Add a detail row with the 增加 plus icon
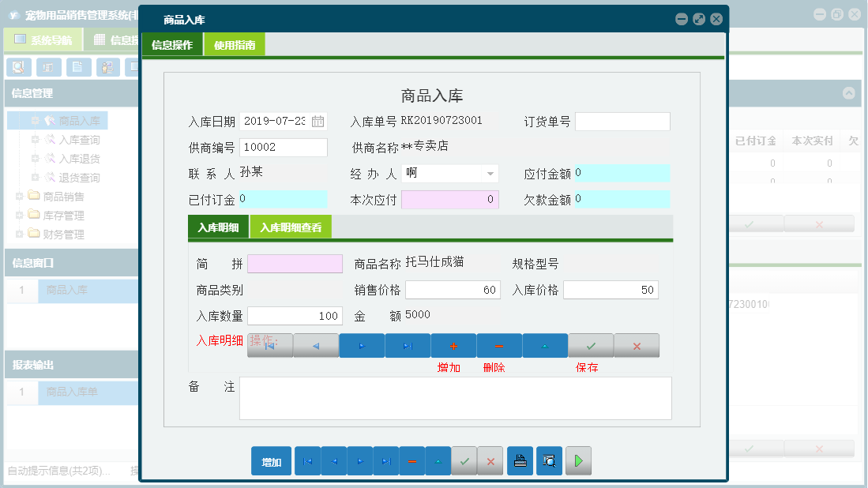Image resolution: width=868 pixels, height=488 pixels. (453, 345)
